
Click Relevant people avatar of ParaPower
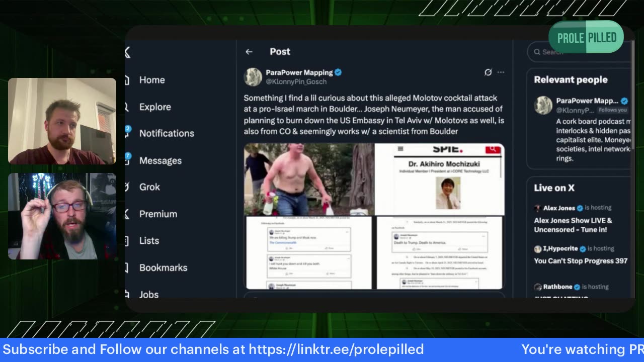pyautogui.click(x=543, y=105)
